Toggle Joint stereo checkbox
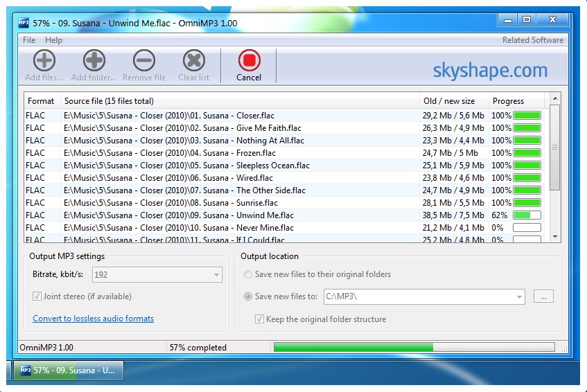The width and height of the screenshot is (587, 392). (37, 296)
